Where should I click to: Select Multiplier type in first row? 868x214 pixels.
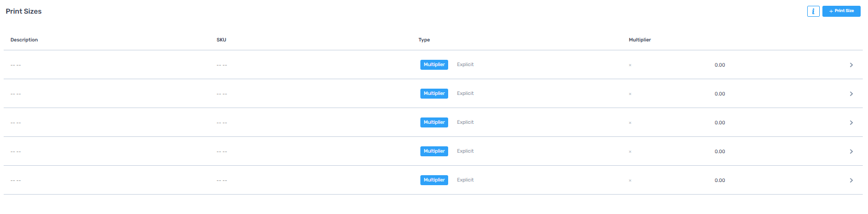434,65
